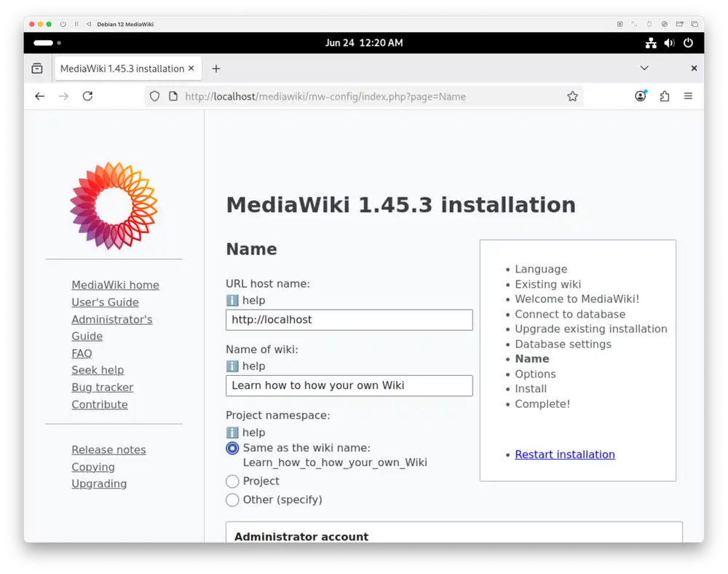Screen dimensions: 728x574
Task: Select 'Same as the wiki name' option
Action: click(232, 448)
